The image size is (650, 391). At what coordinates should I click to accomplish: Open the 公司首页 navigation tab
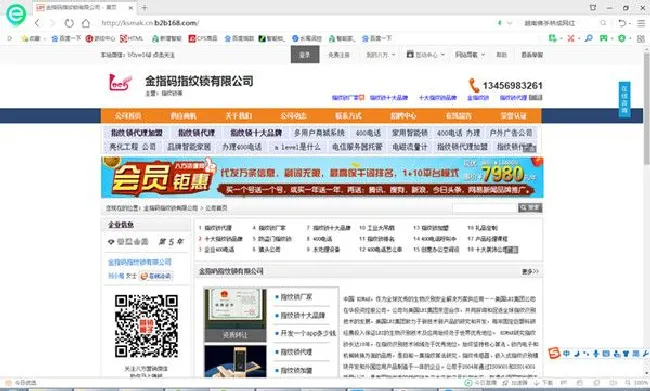pos(128,116)
